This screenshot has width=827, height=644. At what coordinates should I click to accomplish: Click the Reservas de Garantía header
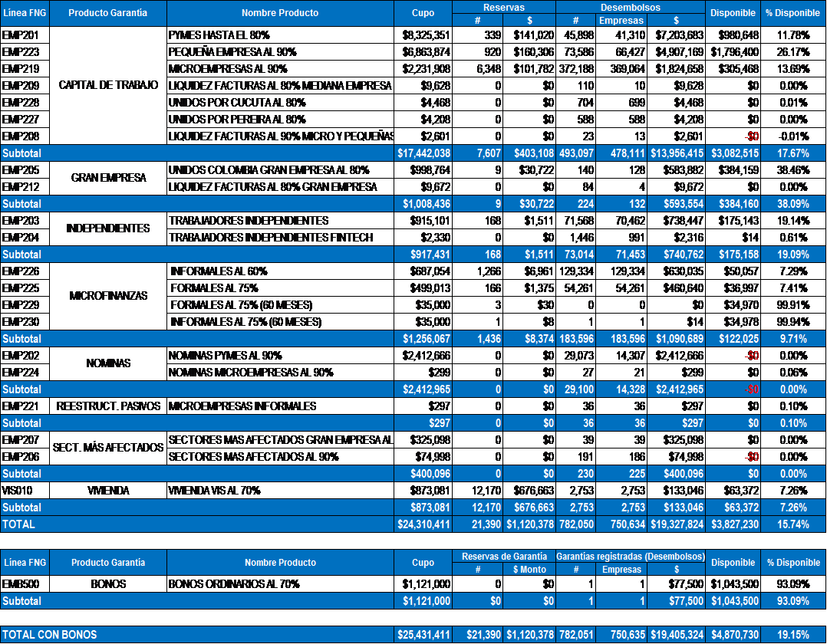[503, 556]
